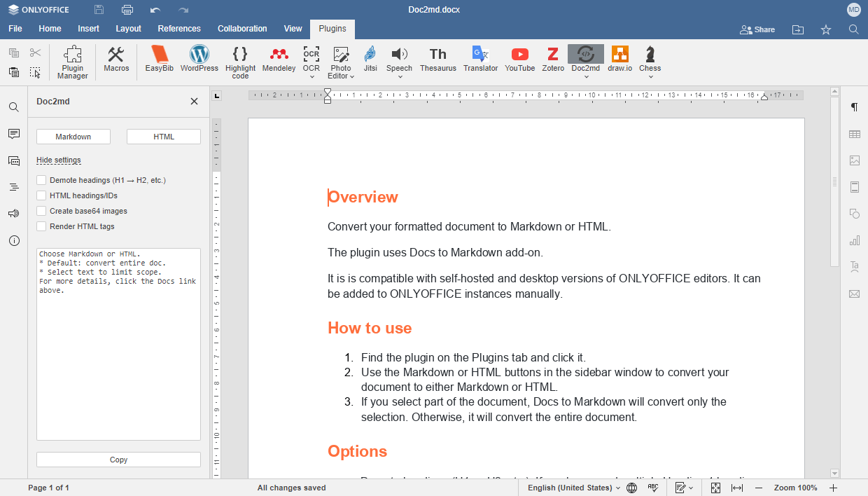This screenshot has height=496, width=868.
Task: Open the File menu
Action: click(x=15, y=29)
